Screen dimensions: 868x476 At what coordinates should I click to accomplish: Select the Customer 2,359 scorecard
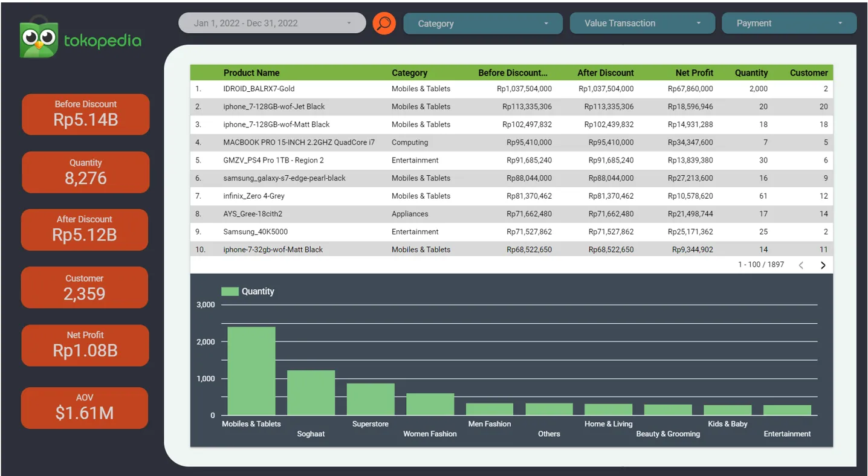(x=85, y=288)
